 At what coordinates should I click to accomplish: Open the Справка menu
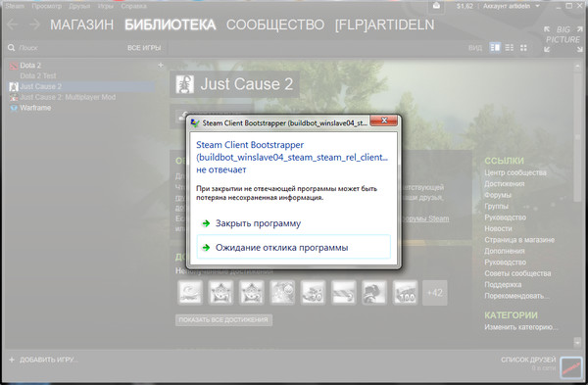[134, 6]
